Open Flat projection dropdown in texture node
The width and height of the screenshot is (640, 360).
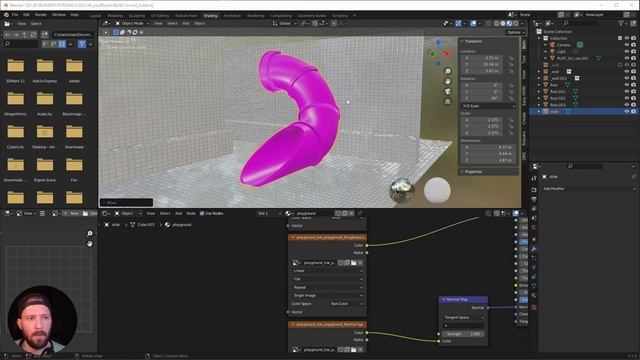click(327, 279)
